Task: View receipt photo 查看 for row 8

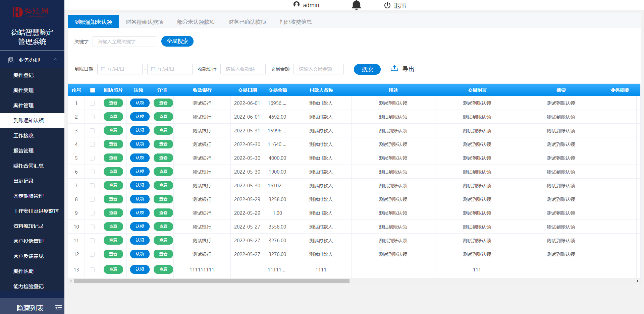Action: [113, 199]
